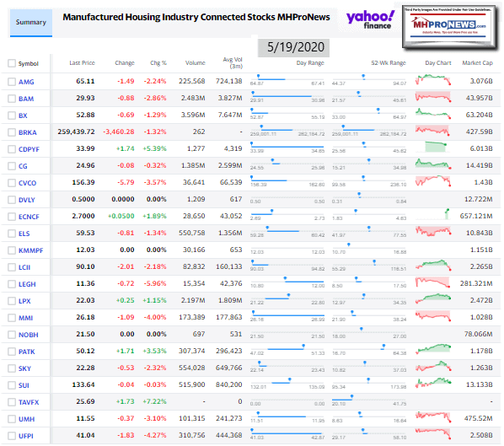504x446 pixels.
Task: Open the PATK ticker link
Action: point(27,352)
